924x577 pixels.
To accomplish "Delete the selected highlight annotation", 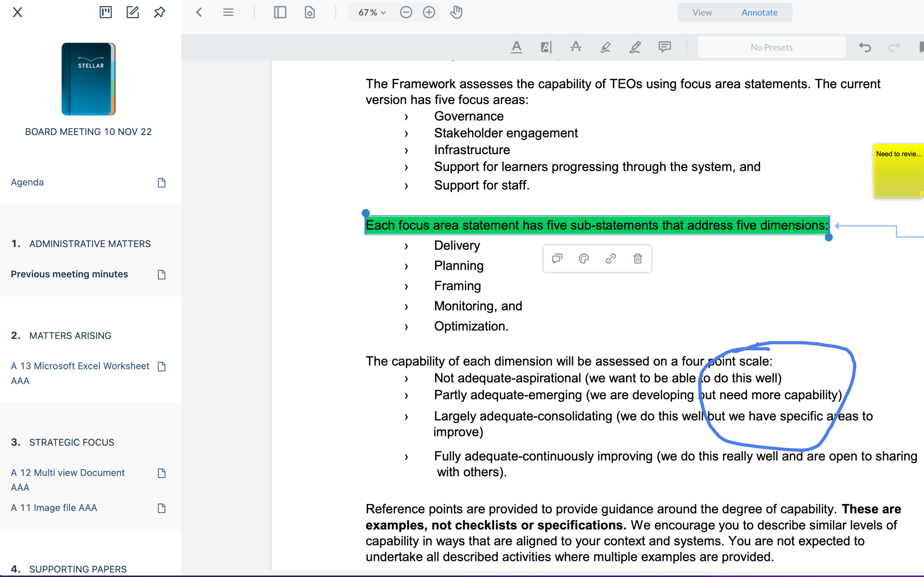I will (x=637, y=259).
